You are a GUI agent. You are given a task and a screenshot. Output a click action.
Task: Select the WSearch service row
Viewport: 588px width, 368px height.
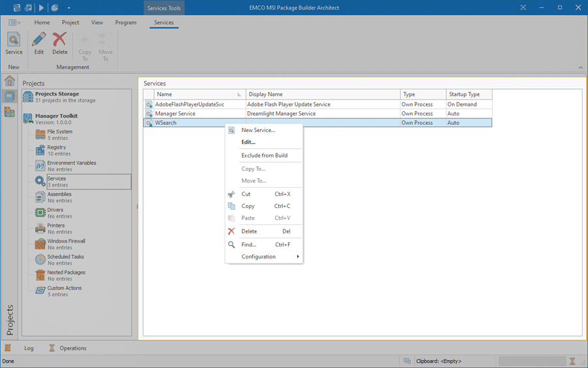tap(318, 123)
